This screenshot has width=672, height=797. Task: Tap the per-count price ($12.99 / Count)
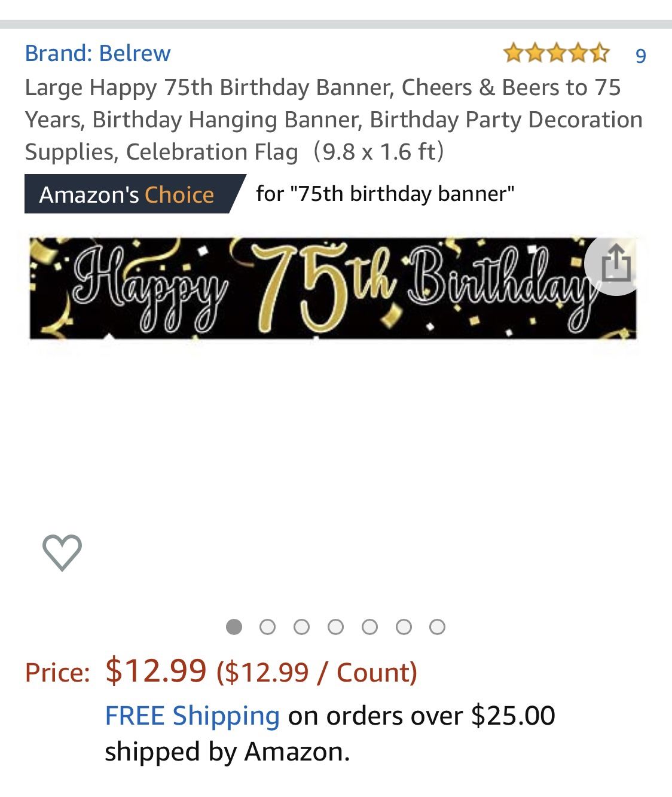(317, 672)
